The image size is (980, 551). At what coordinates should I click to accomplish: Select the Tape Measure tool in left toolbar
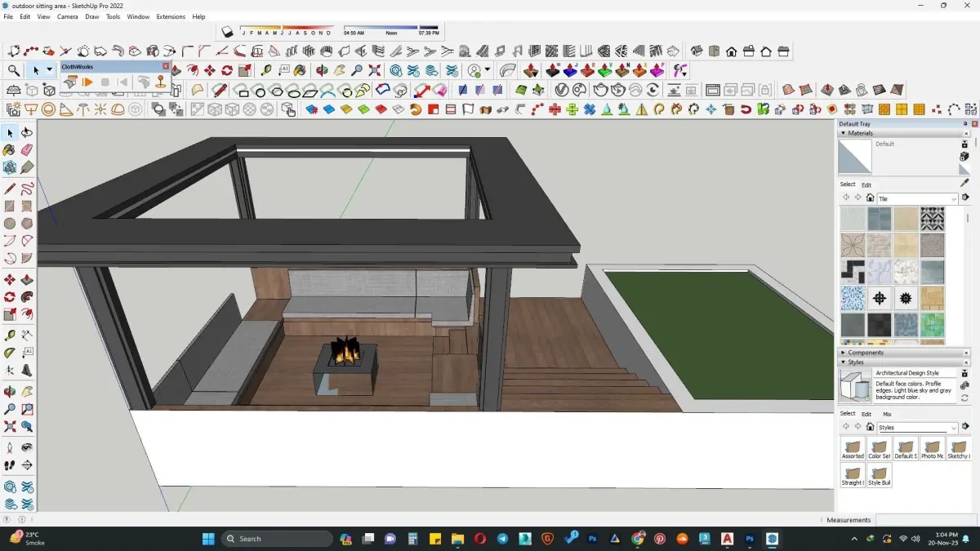coord(10,335)
